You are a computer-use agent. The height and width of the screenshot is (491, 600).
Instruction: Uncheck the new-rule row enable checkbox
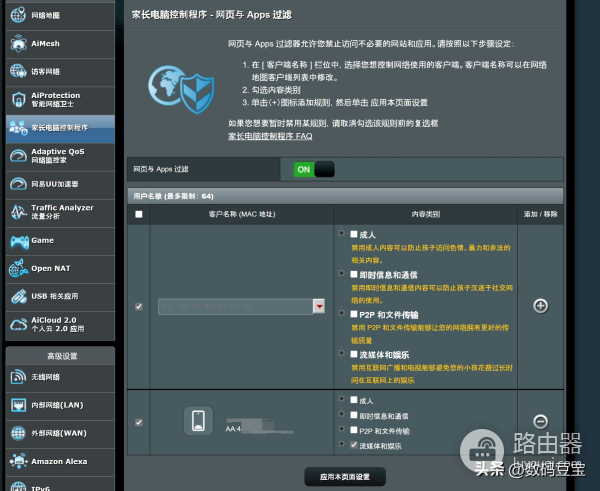tap(139, 307)
